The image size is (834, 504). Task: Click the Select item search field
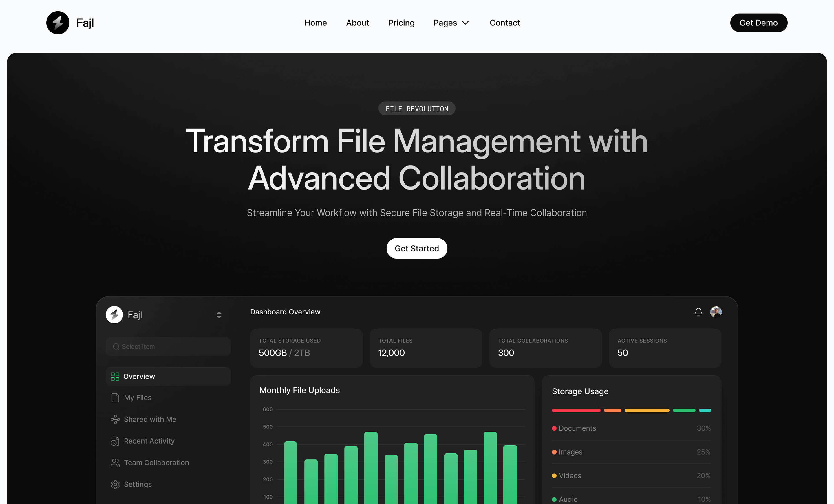tap(168, 346)
